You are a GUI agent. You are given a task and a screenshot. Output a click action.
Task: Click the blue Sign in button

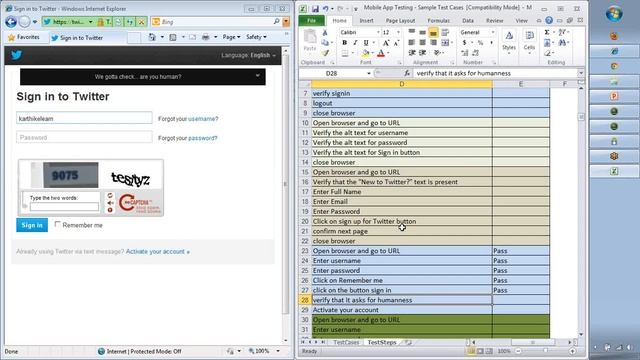click(32, 225)
